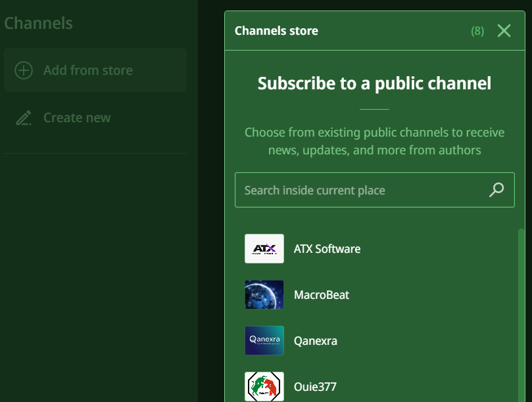Viewport: 532px width, 402px height.
Task: Select the ATX Software channel name
Action: coord(327,249)
